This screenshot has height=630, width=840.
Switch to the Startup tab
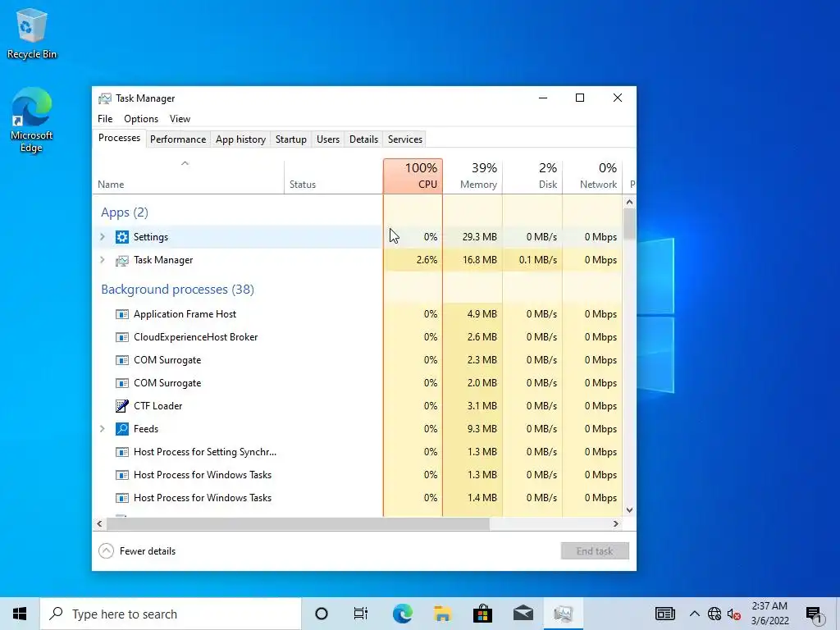(291, 139)
